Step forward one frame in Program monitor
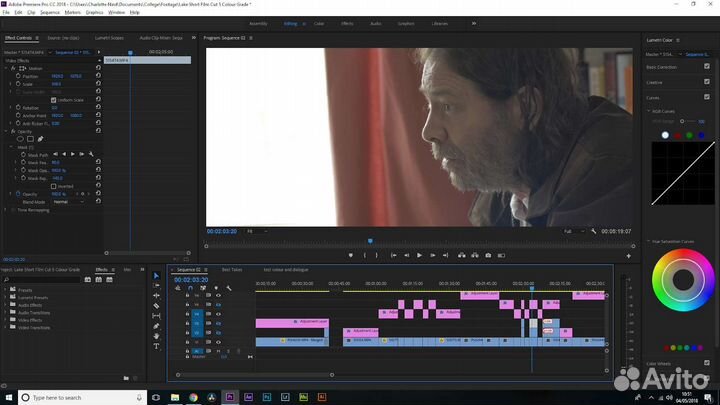The image size is (720, 405). point(433,255)
